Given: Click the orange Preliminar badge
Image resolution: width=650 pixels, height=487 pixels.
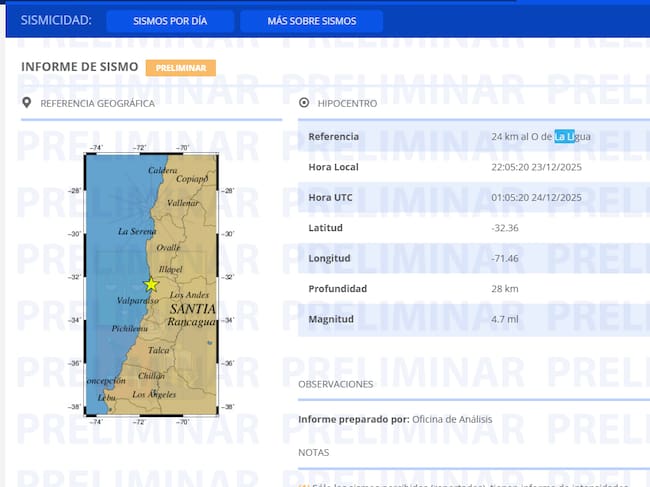Looking at the screenshot, I should click(x=181, y=68).
